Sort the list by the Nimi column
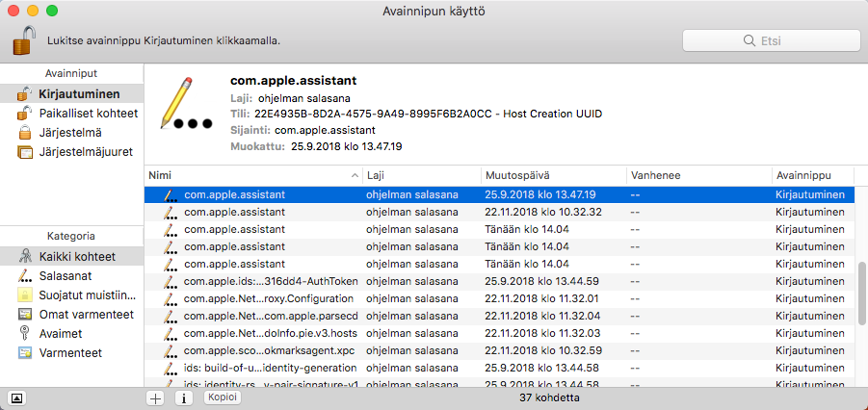 tap(250, 175)
